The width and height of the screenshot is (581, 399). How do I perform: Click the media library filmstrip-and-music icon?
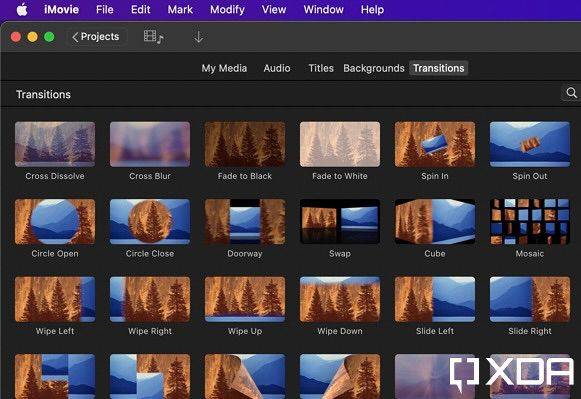pos(153,37)
